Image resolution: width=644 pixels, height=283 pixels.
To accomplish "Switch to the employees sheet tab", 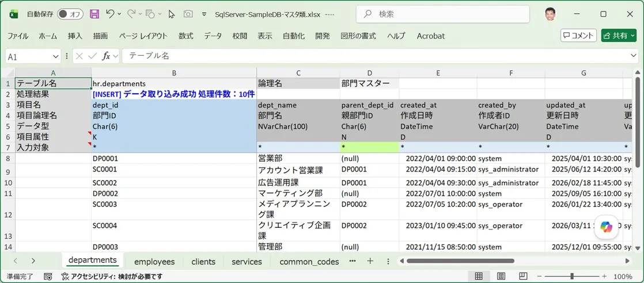I will (154, 262).
